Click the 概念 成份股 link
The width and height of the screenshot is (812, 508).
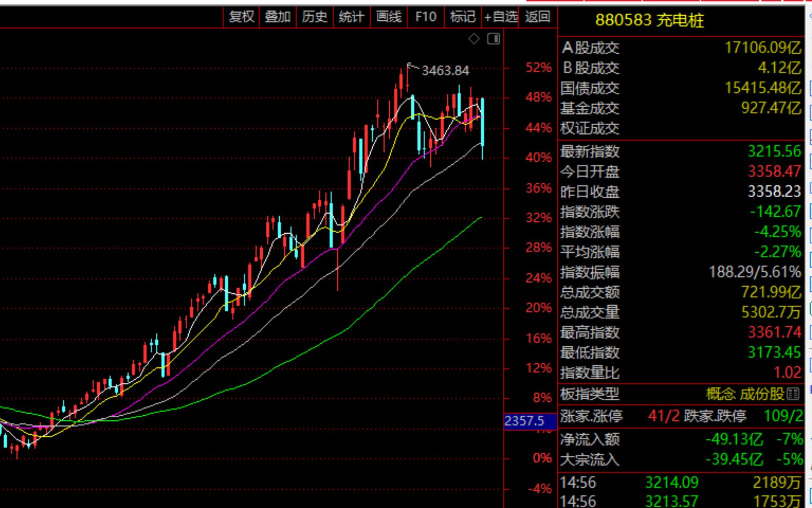coord(746,394)
